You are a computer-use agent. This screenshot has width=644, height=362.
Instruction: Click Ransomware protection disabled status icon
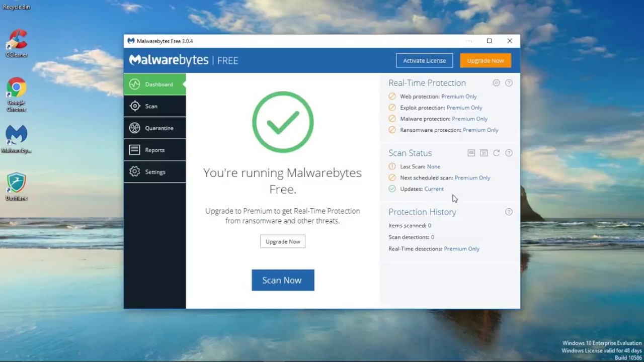[392, 130]
